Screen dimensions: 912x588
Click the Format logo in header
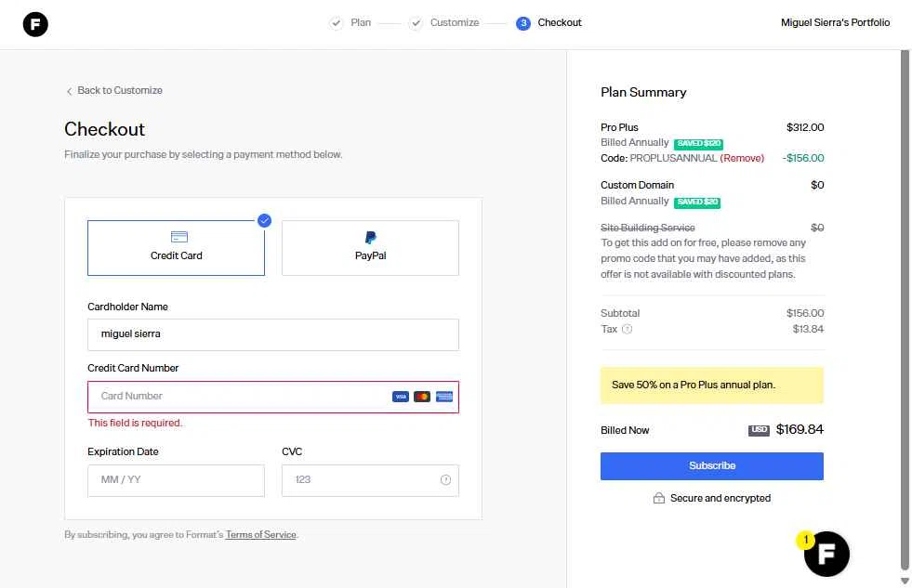(35, 24)
